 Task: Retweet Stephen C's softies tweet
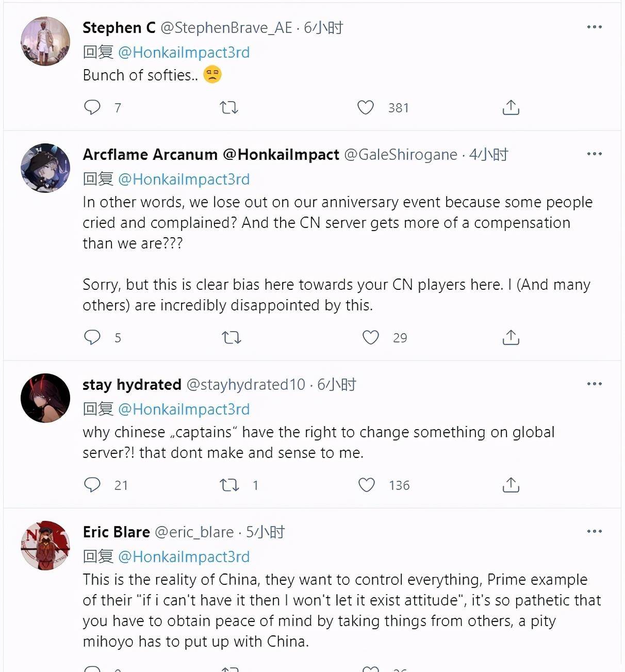[x=229, y=107]
